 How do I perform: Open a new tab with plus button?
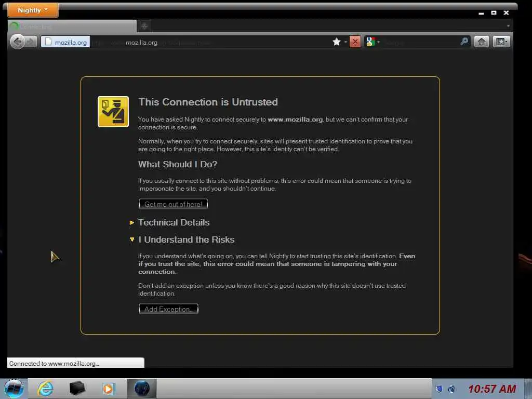[144, 26]
